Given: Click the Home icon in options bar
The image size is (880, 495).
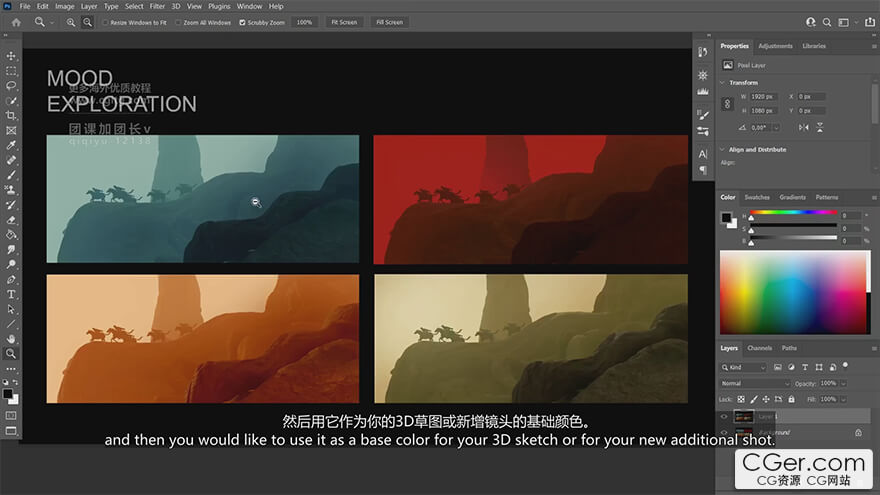Looking at the screenshot, I should tap(15, 21).
